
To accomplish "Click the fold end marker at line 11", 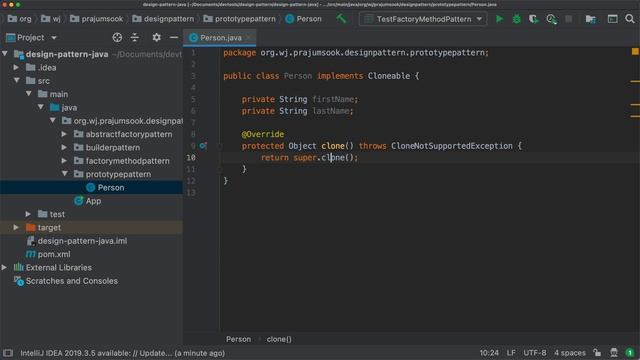I will [x=220, y=168].
